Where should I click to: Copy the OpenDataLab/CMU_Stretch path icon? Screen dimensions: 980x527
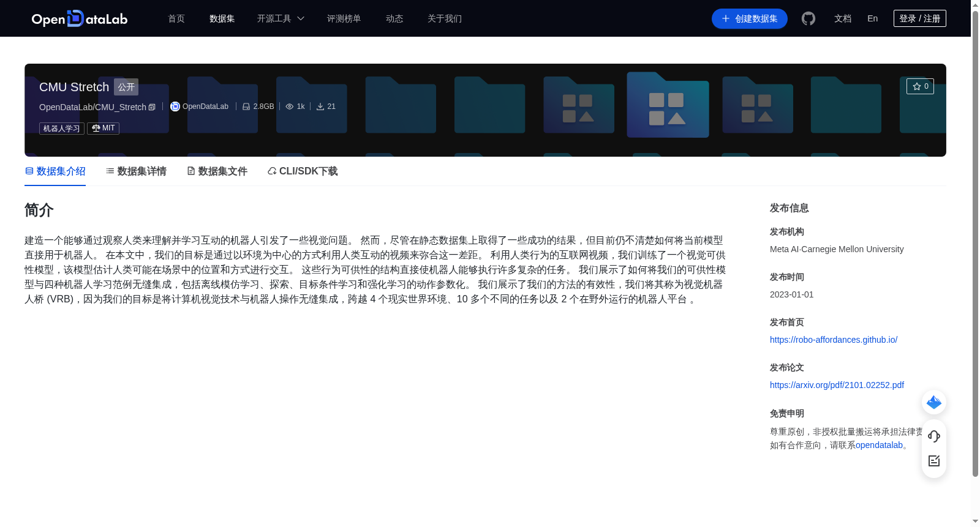152,107
